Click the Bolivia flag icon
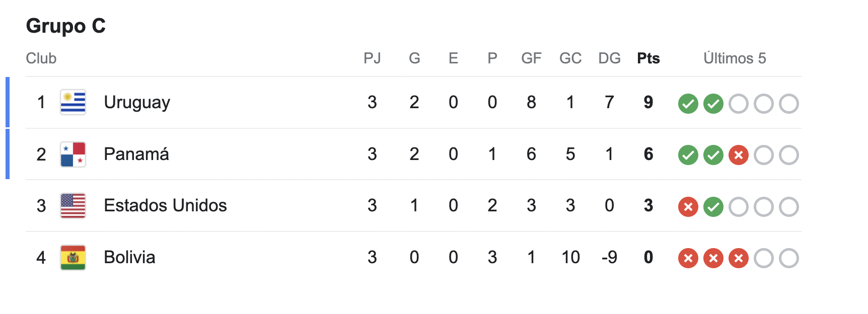 point(73,257)
